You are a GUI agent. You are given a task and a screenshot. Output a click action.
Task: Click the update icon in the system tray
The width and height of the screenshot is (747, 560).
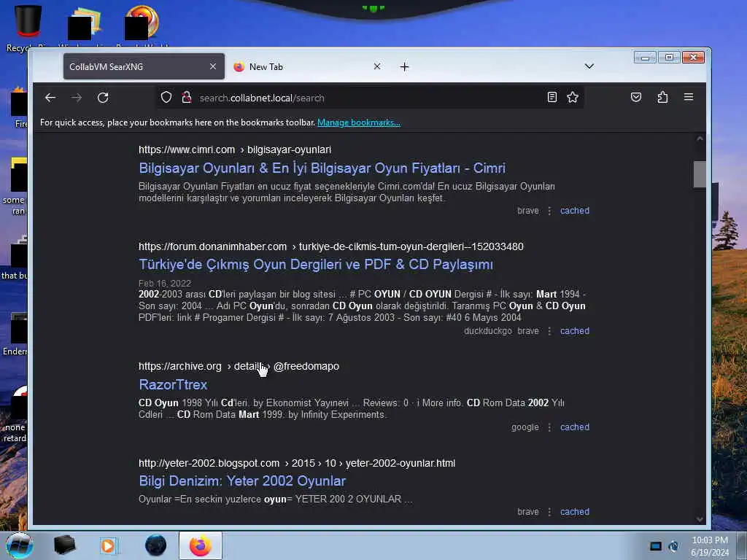(673, 546)
